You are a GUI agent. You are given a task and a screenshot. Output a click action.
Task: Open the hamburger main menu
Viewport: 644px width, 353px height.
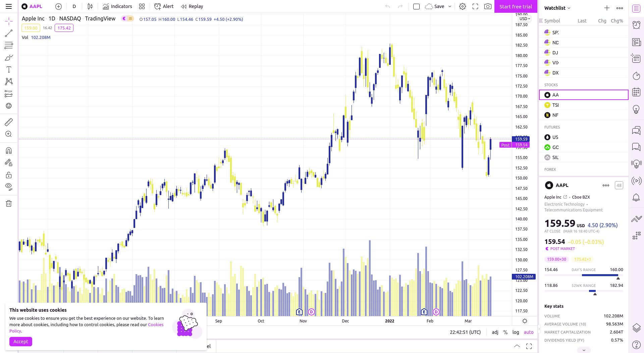tap(9, 6)
